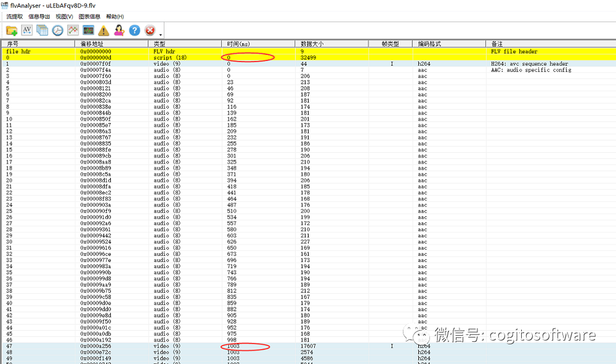Click the offset 0x00007f0f cell
The height and width of the screenshot is (364, 616).
coord(95,63)
